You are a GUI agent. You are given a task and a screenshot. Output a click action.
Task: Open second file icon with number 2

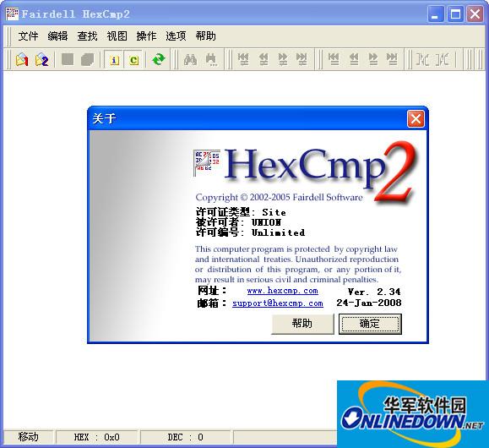[41, 59]
